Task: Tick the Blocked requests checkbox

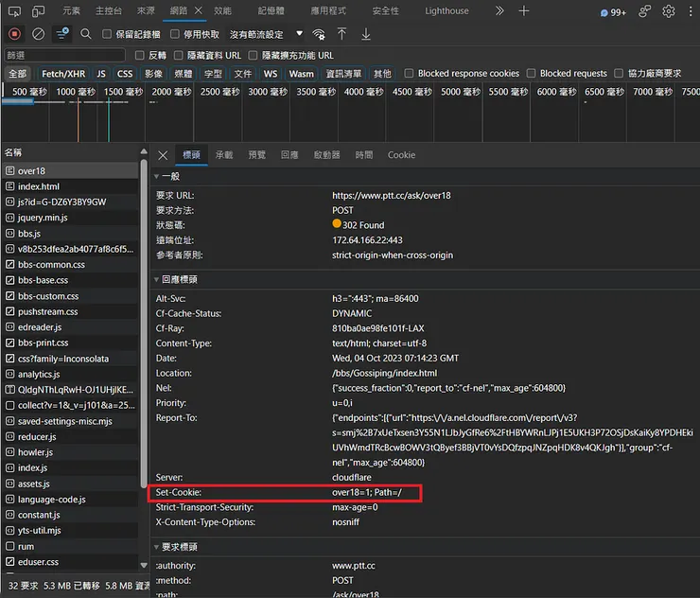Action: [x=532, y=73]
